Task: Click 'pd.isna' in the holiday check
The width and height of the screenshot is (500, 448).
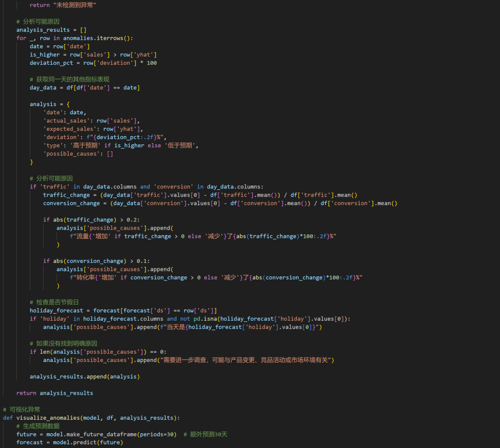Action: pos(206,319)
